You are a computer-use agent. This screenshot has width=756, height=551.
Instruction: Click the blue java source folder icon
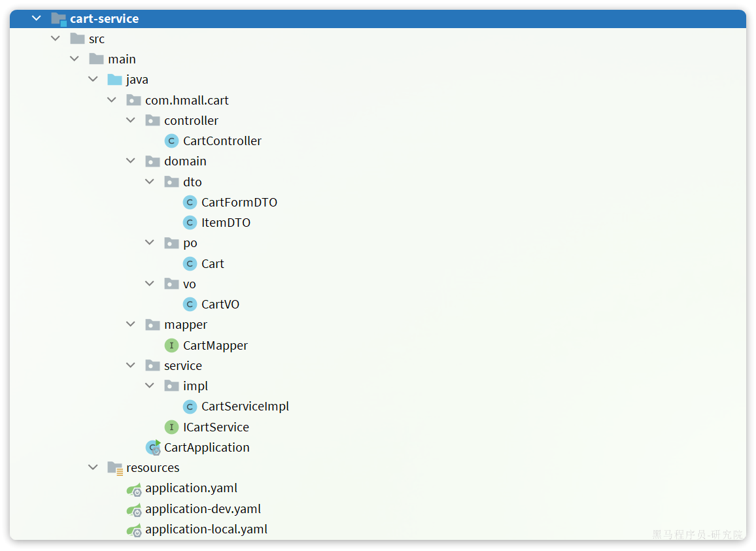point(115,80)
